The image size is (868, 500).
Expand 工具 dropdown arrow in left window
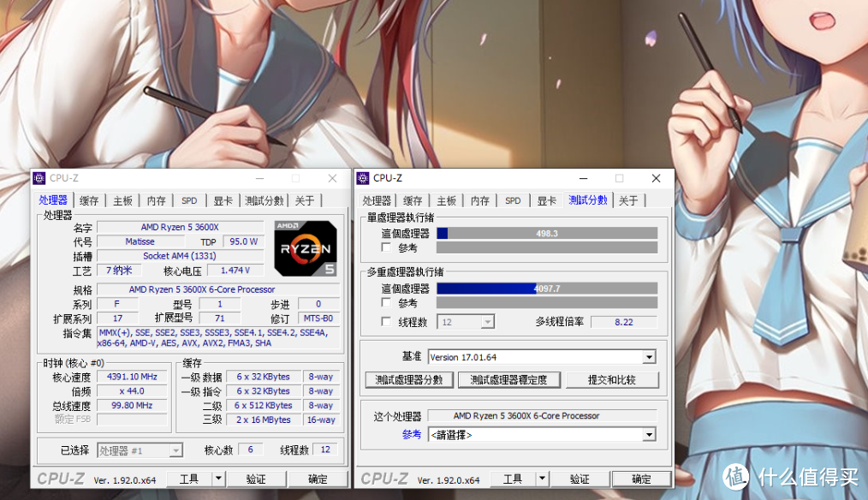click(x=218, y=479)
